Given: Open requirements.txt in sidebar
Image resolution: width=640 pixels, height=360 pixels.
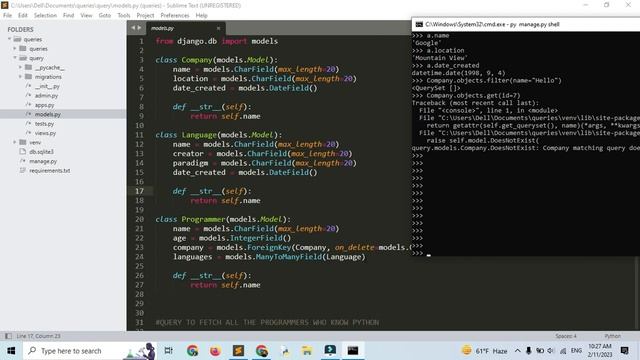Looking at the screenshot, I should [49, 171].
